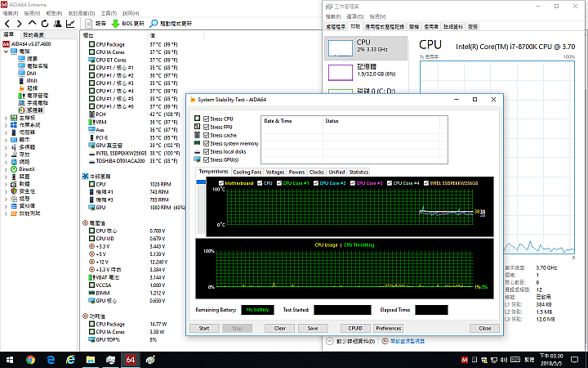Toggle the Stress local disks checkbox

(206, 152)
